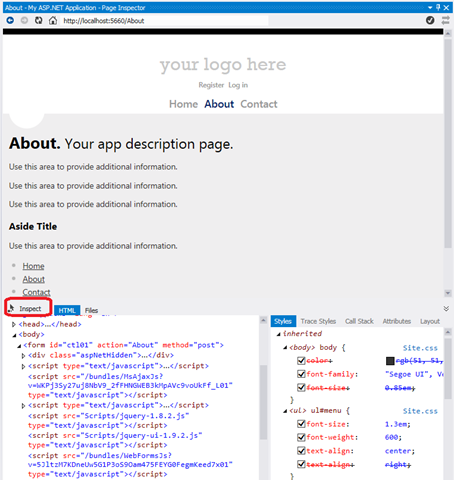The width and height of the screenshot is (454, 480).
Task: Toggle panel layout with the swap arrows icon
Action: click(446, 21)
